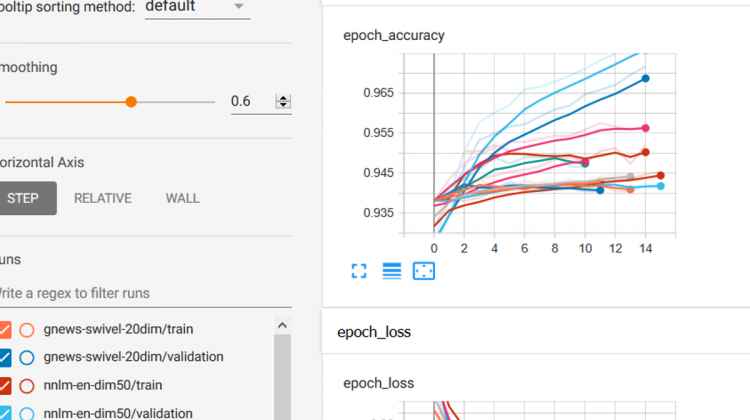Click the smoothing value stepper arrows
750x420 pixels.
click(x=283, y=101)
